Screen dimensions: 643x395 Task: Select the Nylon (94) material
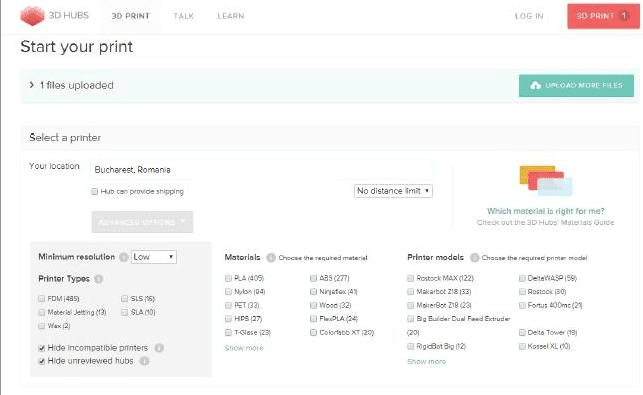228,292
